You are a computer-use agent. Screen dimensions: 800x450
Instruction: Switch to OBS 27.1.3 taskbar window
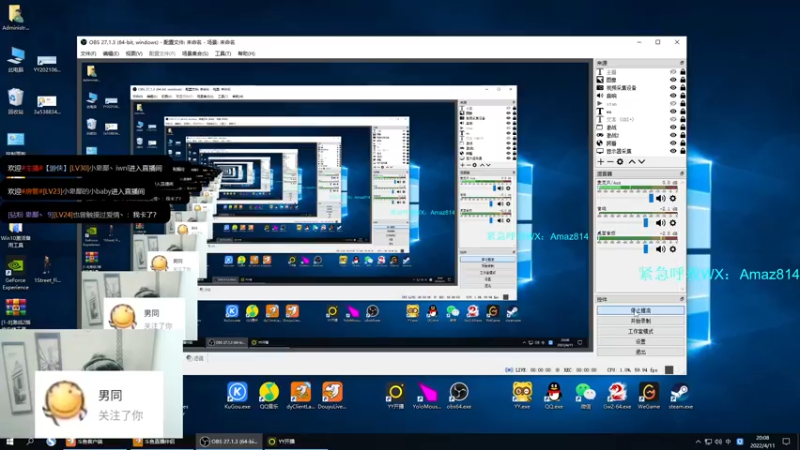[229, 442]
